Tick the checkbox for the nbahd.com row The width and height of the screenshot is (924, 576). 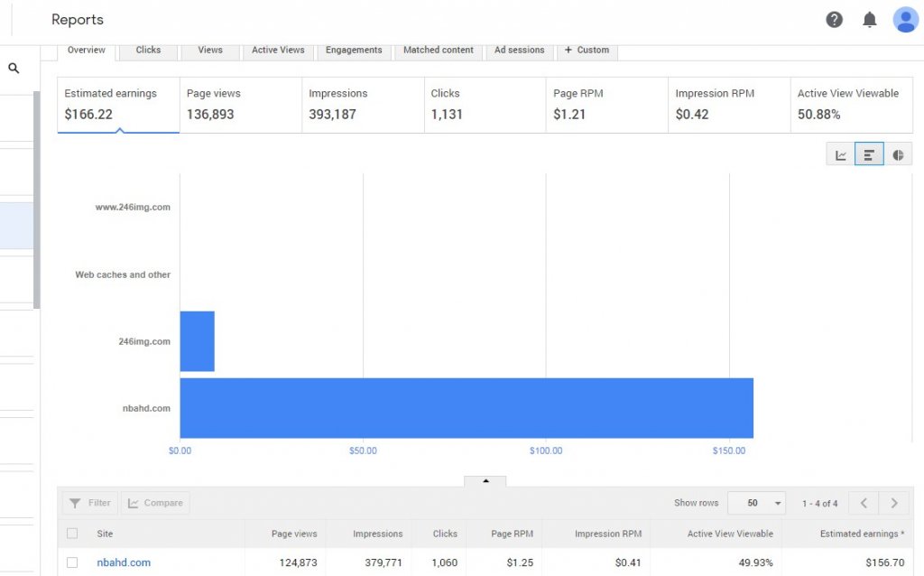click(x=72, y=562)
